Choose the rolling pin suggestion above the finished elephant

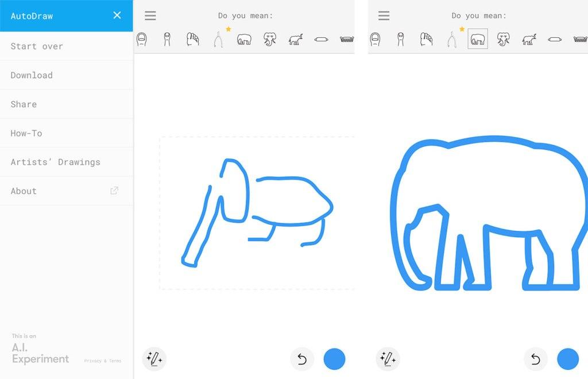point(554,40)
